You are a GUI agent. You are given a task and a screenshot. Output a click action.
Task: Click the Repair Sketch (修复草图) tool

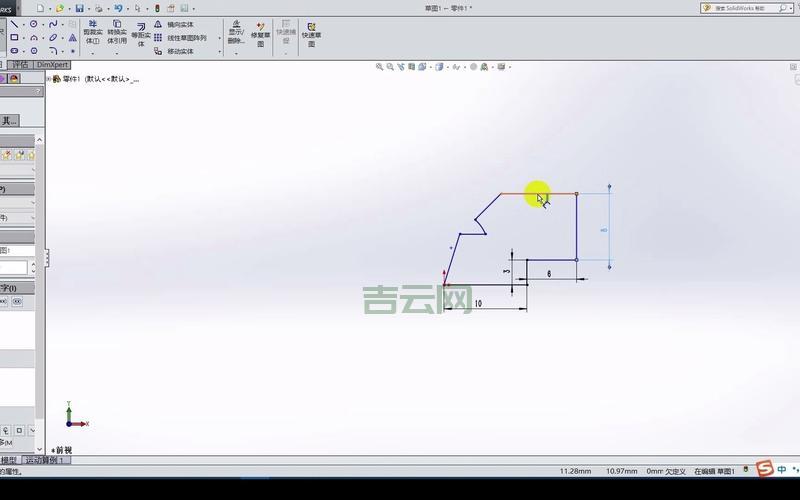tap(261, 34)
